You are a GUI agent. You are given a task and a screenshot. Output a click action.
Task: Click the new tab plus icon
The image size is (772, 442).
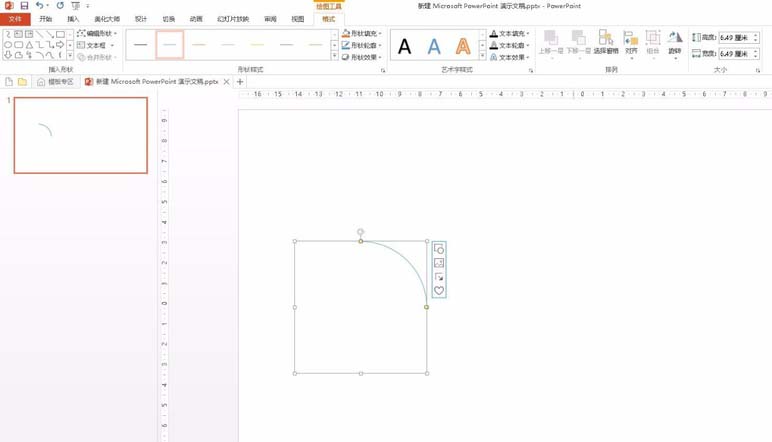240,82
